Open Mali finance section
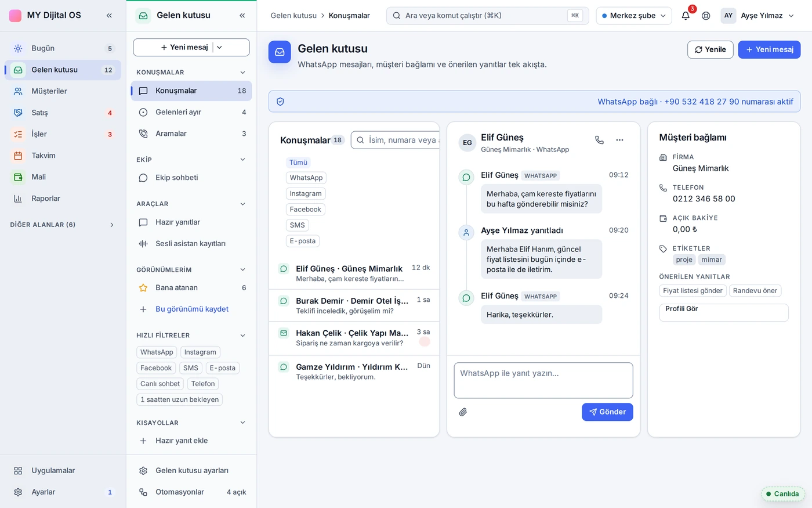This screenshot has width=812, height=508. click(63, 177)
